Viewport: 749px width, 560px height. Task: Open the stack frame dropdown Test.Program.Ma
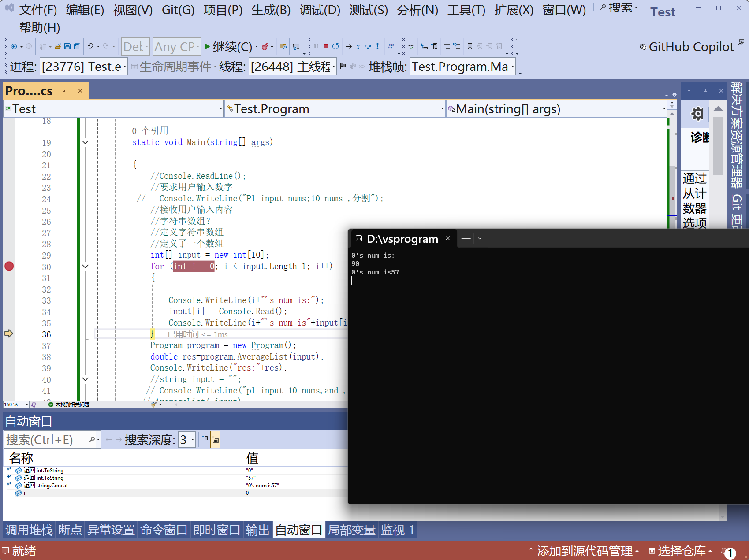coord(463,67)
